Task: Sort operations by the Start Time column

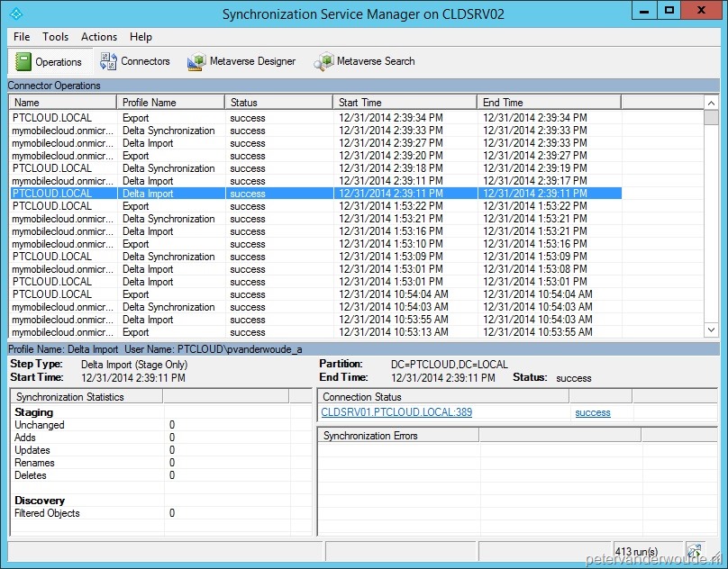Action: (x=405, y=103)
